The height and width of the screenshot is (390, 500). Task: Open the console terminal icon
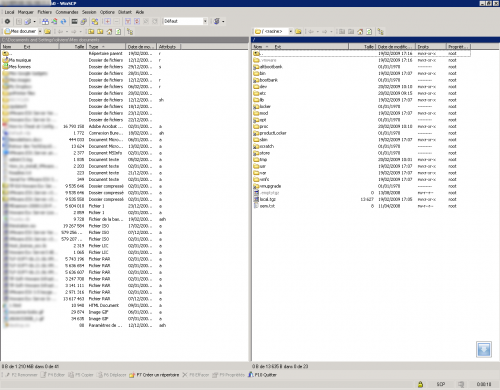tap(75, 21)
